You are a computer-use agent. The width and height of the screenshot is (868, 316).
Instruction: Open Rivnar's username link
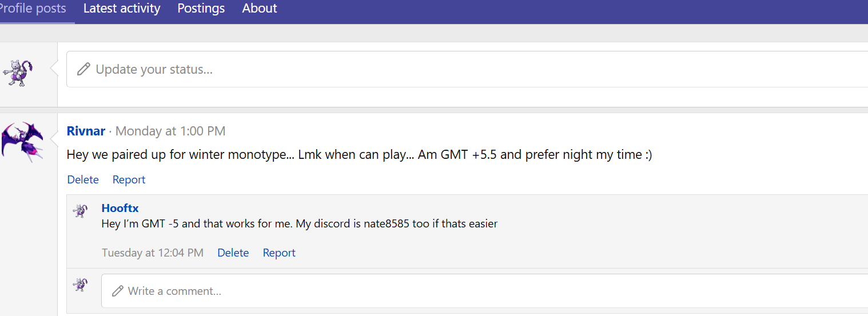click(x=86, y=131)
